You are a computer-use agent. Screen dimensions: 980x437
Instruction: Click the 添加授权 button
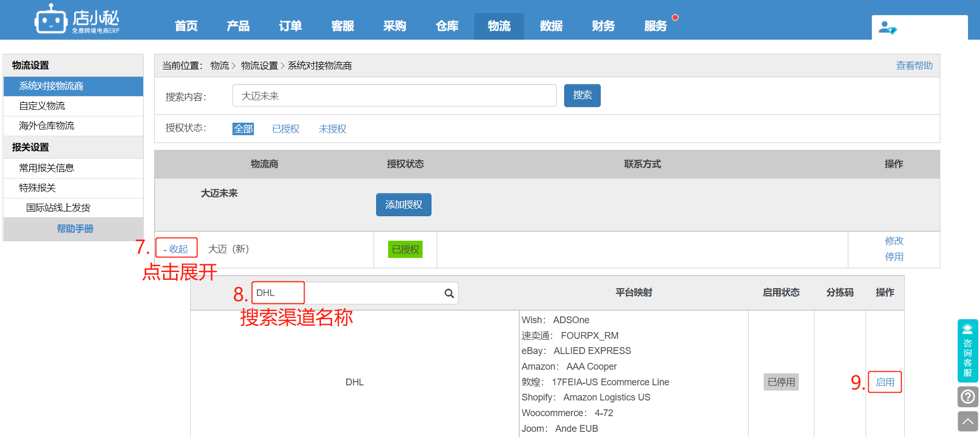tap(404, 205)
